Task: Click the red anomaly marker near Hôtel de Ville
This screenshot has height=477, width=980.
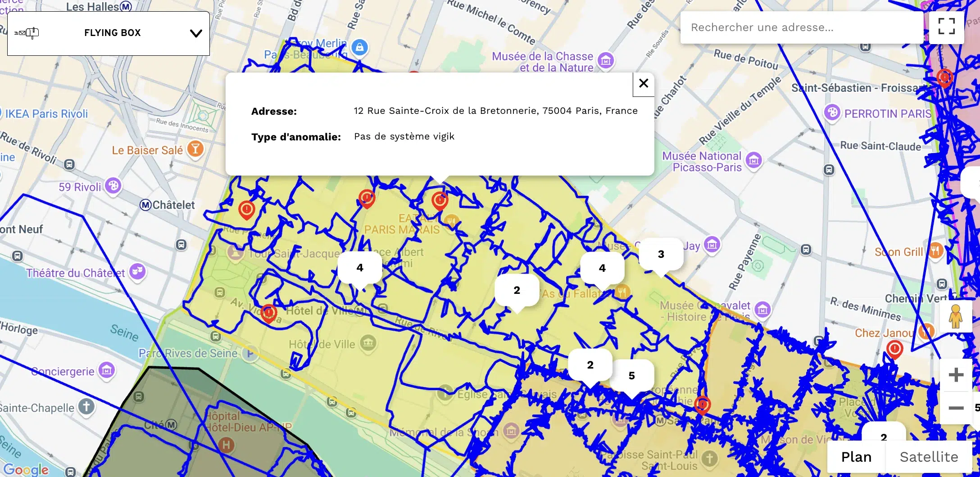Action: click(269, 314)
